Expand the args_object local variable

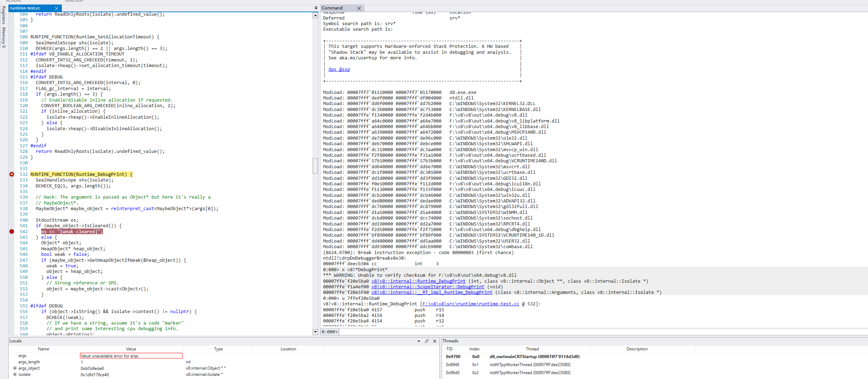point(15,368)
